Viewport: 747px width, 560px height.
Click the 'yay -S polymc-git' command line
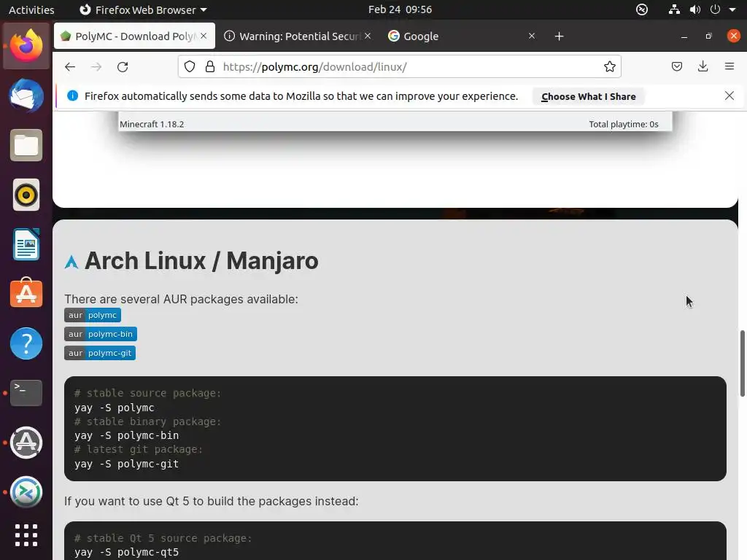click(127, 464)
